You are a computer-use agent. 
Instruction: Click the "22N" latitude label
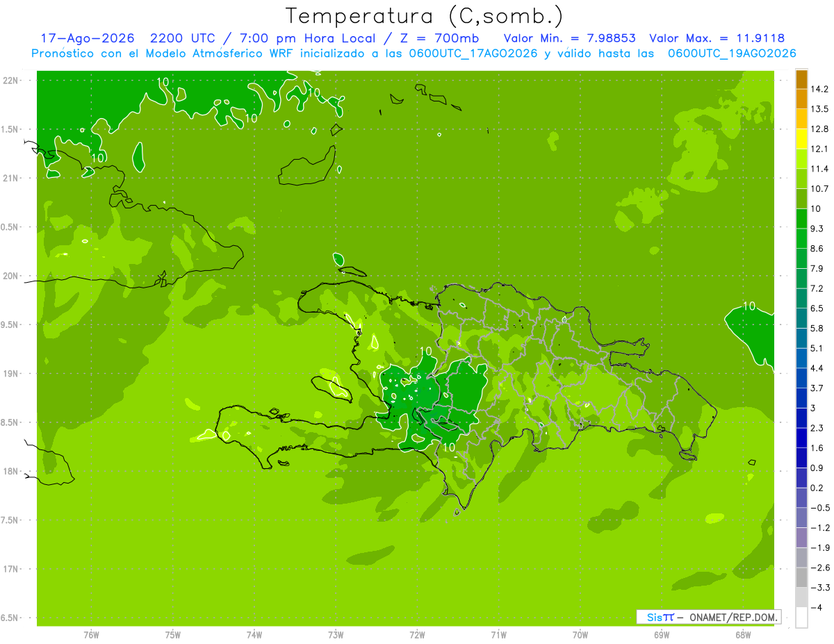[12, 80]
